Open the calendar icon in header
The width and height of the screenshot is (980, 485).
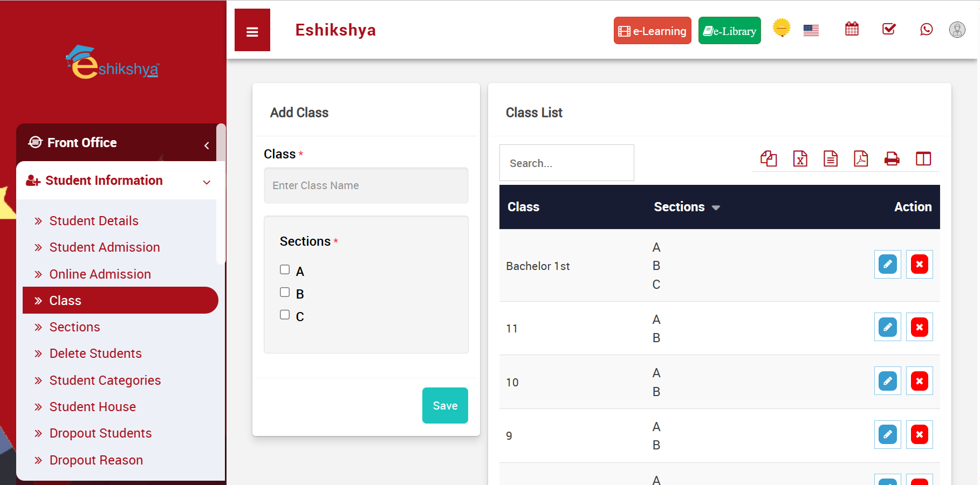(x=852, y=29)
